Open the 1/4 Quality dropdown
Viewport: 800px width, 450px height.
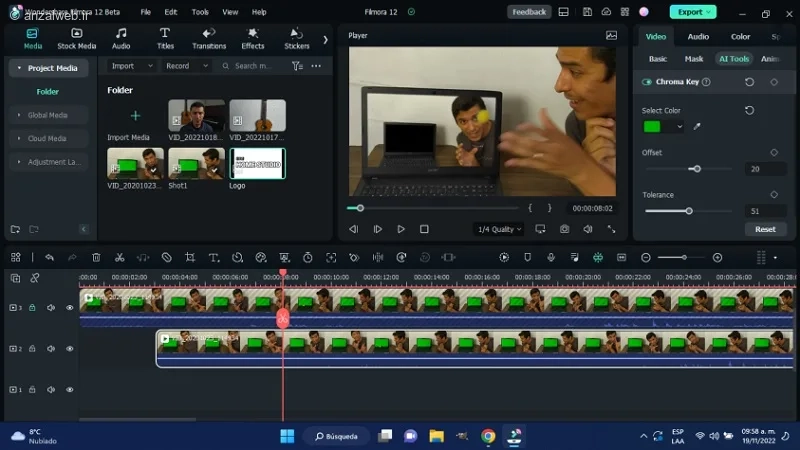[499, 229]
